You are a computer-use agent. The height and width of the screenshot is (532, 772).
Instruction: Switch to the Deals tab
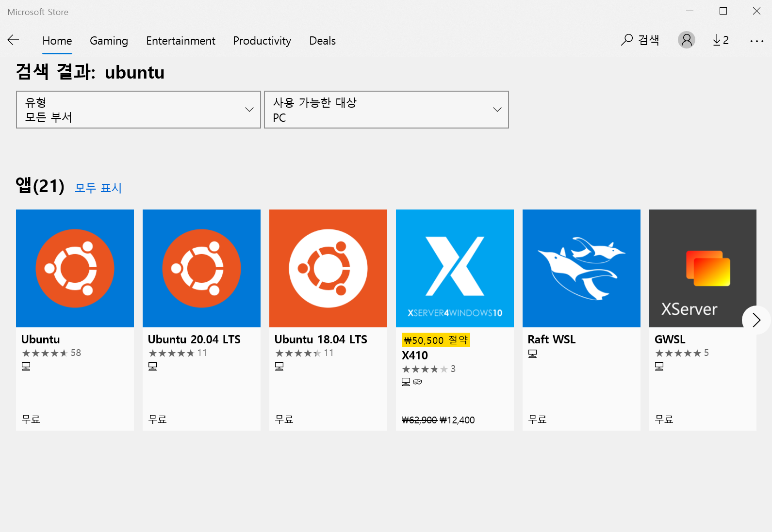(x=322, y=41)
